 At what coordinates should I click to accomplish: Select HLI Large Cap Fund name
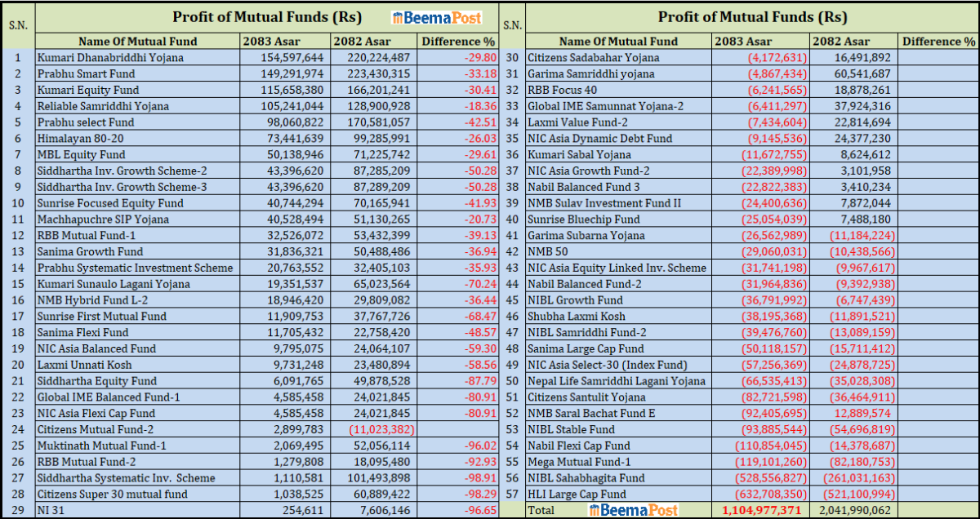tap(577, 495)
